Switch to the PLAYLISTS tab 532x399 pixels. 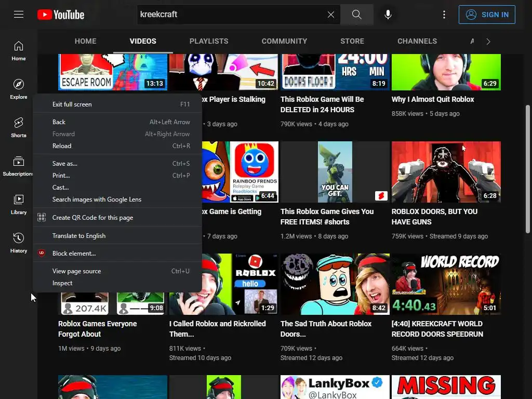(209, 41)
